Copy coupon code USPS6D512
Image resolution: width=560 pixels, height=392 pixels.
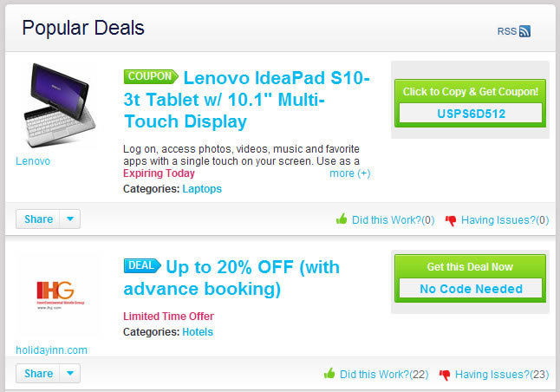(470, 113)
